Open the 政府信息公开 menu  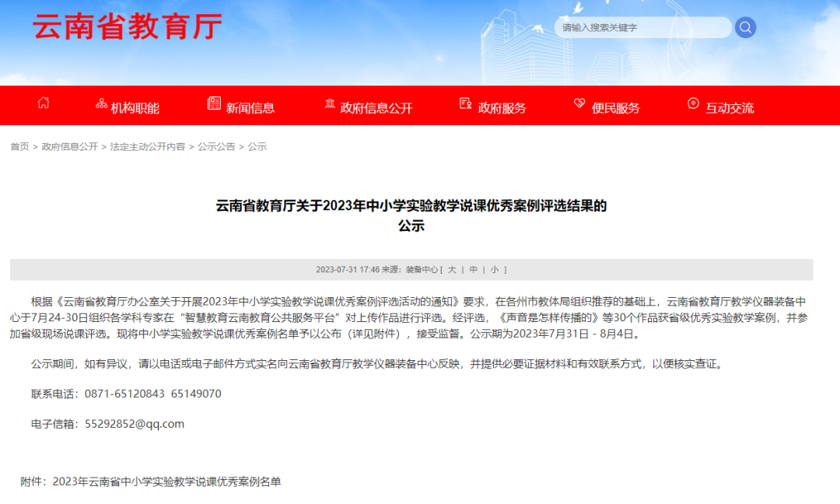coord(376,108)
